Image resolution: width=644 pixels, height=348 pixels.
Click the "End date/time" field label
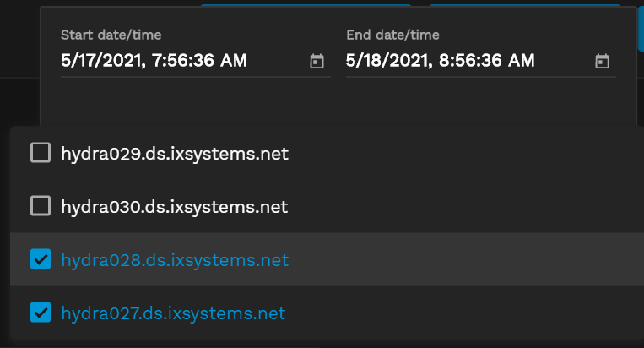[x=392, y=35]
